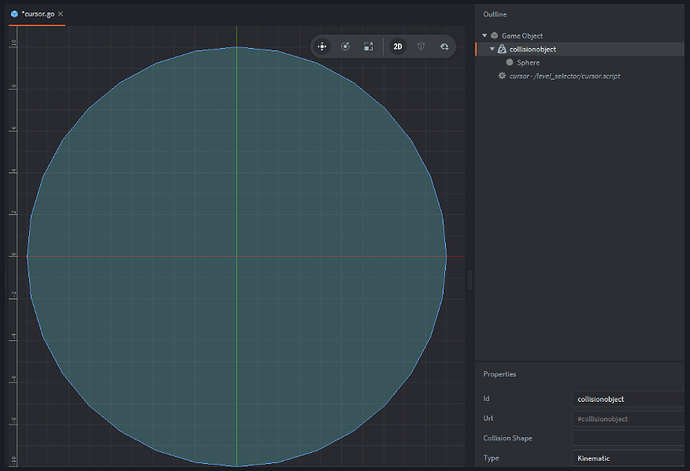This screenshot has width=690, height=471.
Task: Click the Collision Shape property label
Action: [507, 438]
